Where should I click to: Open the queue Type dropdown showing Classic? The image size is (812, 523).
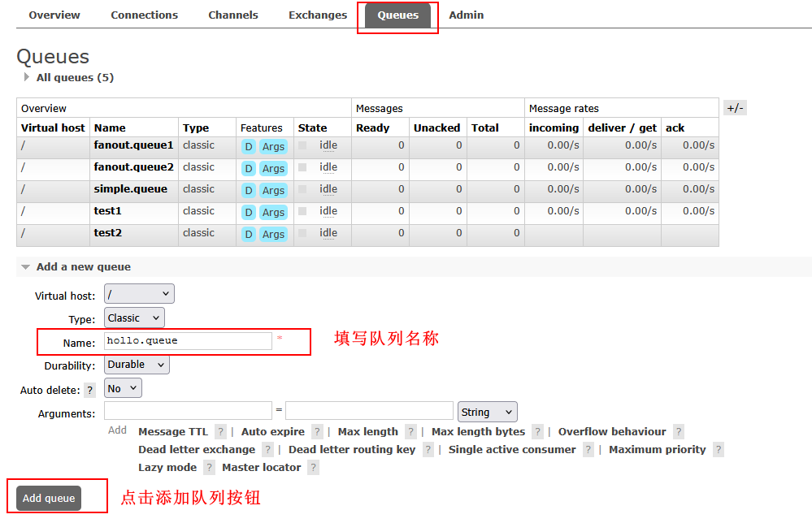(134, 318)
